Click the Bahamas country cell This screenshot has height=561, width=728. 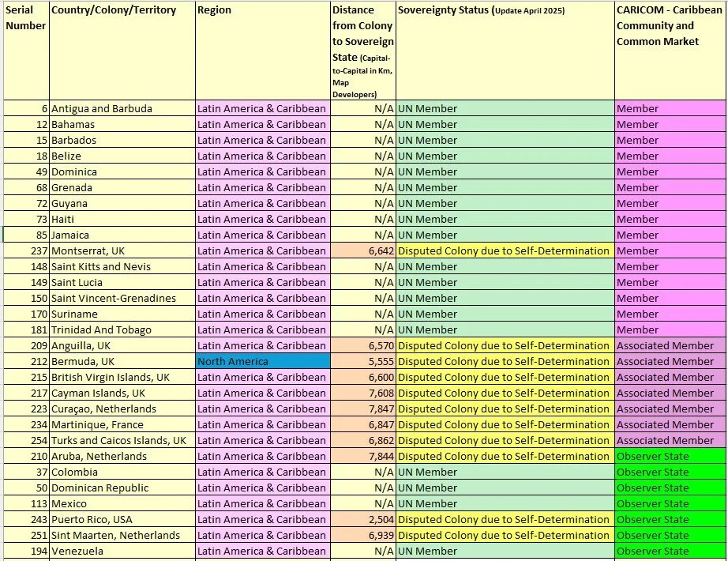coord(122,124)
